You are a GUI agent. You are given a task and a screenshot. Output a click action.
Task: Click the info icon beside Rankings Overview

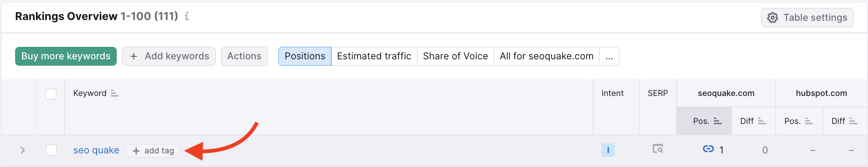[187, 16]
